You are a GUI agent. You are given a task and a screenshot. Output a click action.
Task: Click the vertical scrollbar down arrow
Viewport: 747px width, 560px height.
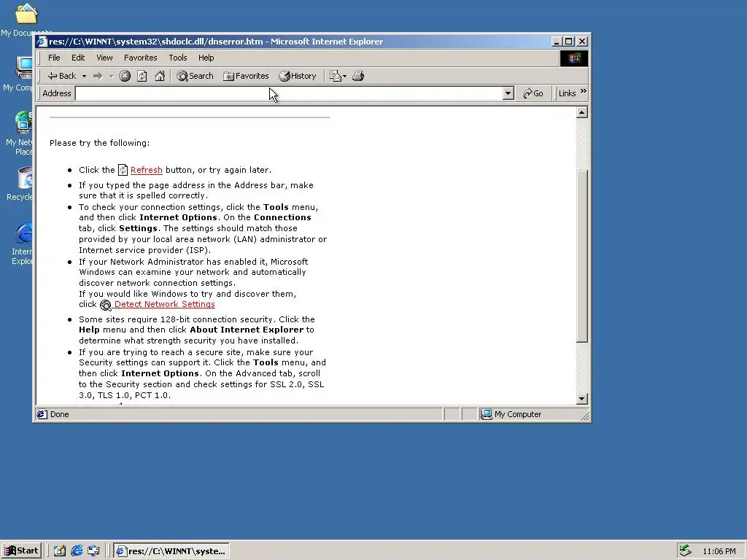coord(581,399)
